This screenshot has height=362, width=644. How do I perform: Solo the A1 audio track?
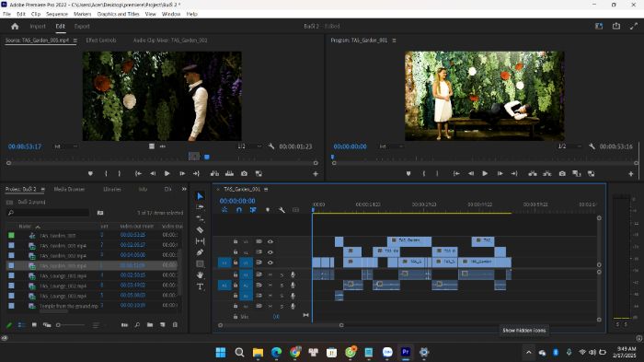(x=282, y=274)
